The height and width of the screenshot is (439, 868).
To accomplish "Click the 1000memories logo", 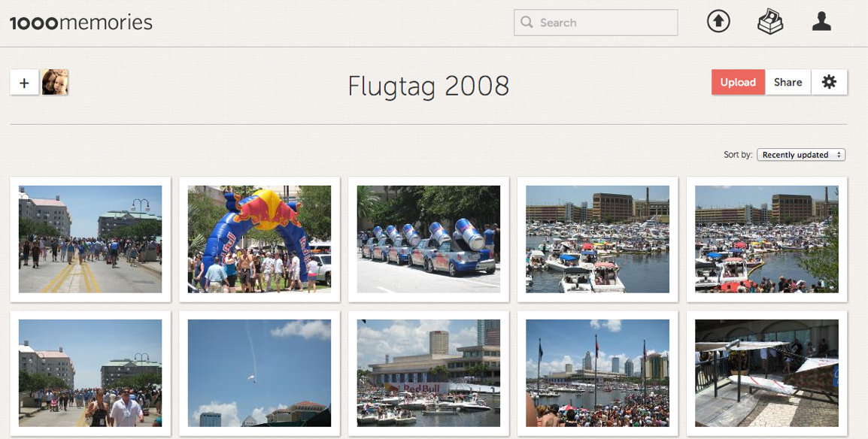I will pos(80,23).
